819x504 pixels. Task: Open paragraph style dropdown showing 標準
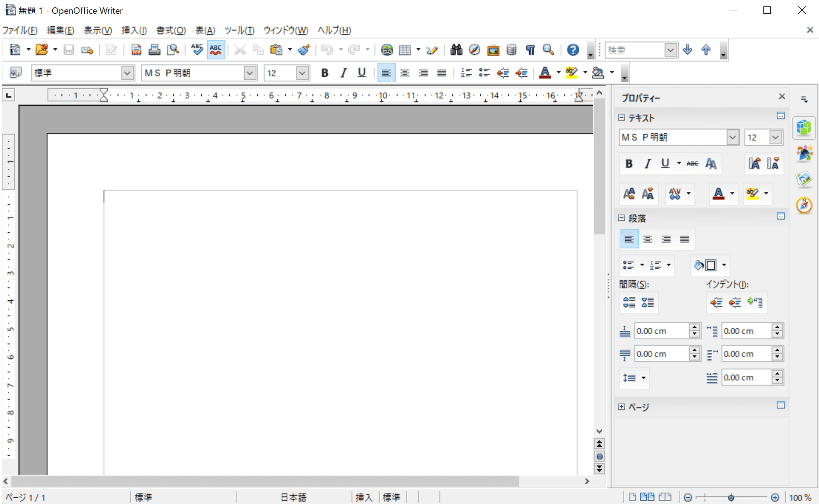tap(127, 73)
